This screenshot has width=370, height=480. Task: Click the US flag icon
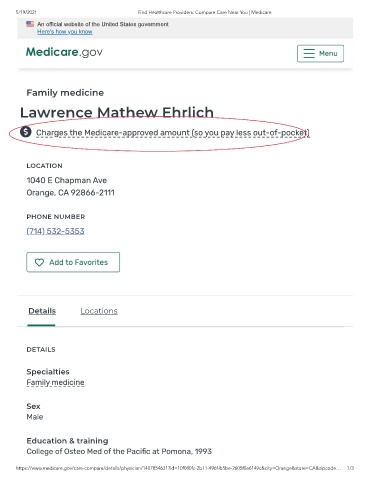click(x=30, y=24)
